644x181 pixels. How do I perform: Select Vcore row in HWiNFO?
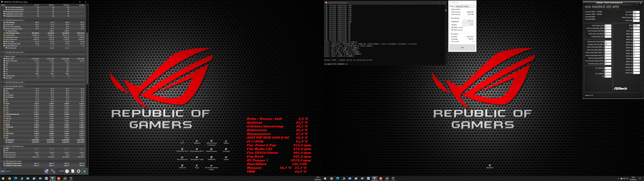pos(44,103)
